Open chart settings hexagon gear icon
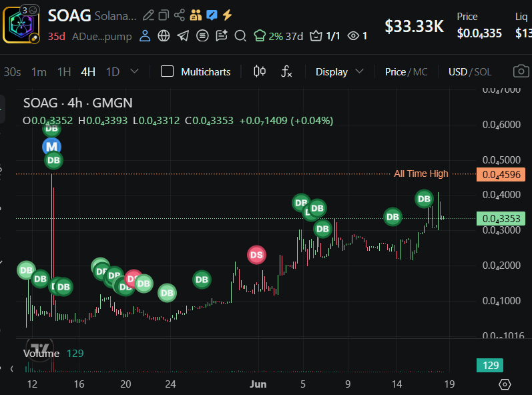The image size is (532, 395). [x=505, y=384]
